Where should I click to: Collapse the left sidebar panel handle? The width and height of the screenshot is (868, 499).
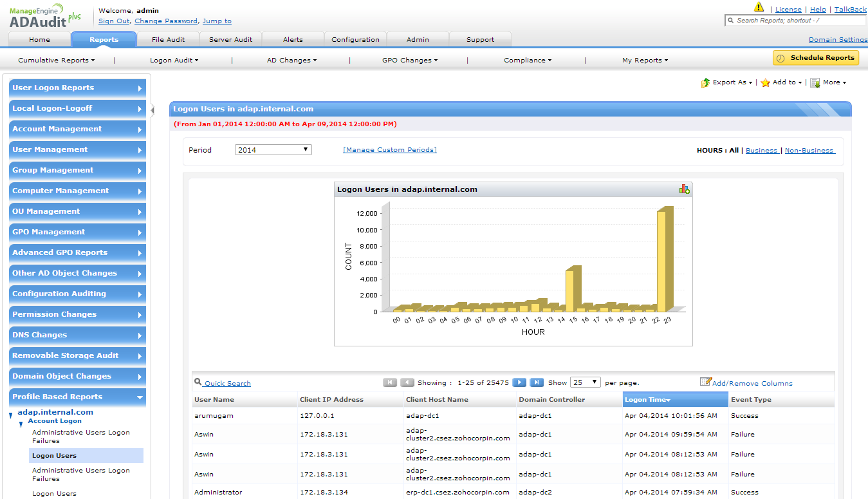click(x=152, y=110)
